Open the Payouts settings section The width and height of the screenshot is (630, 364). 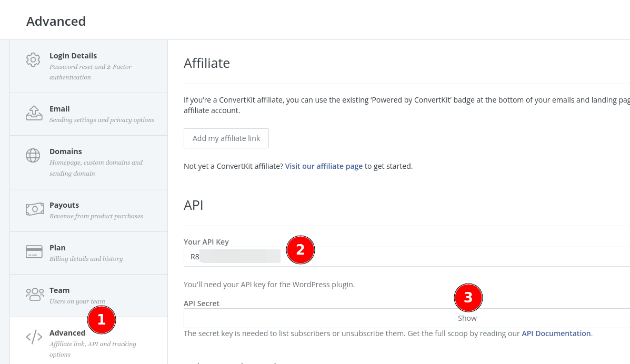[89, 210]
